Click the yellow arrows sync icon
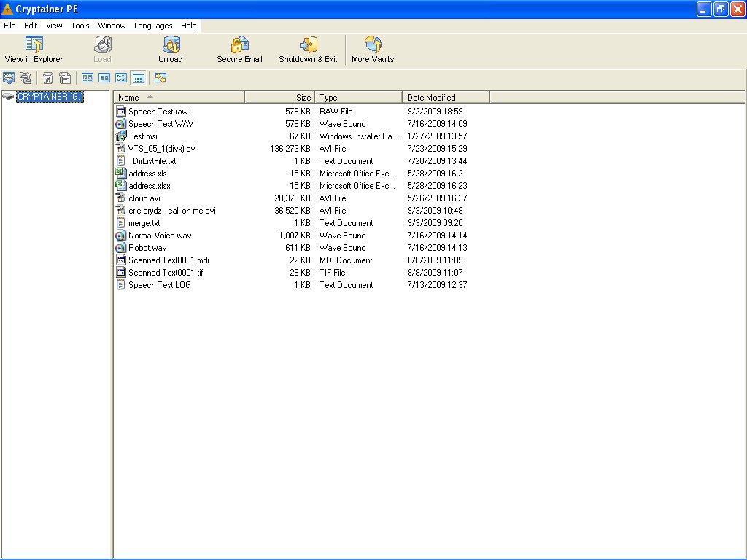Viewport: 747px width, 560px height. click(x=160, y=78)
